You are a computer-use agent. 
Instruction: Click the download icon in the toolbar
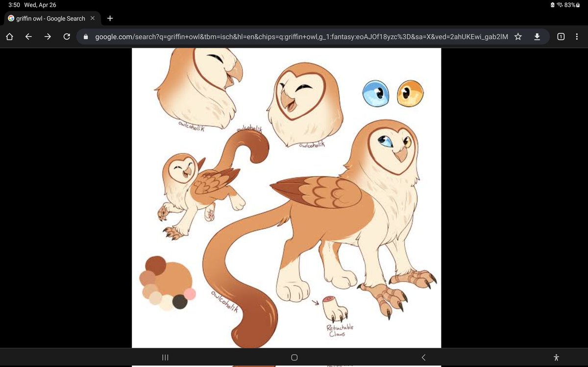coord(537,37)
